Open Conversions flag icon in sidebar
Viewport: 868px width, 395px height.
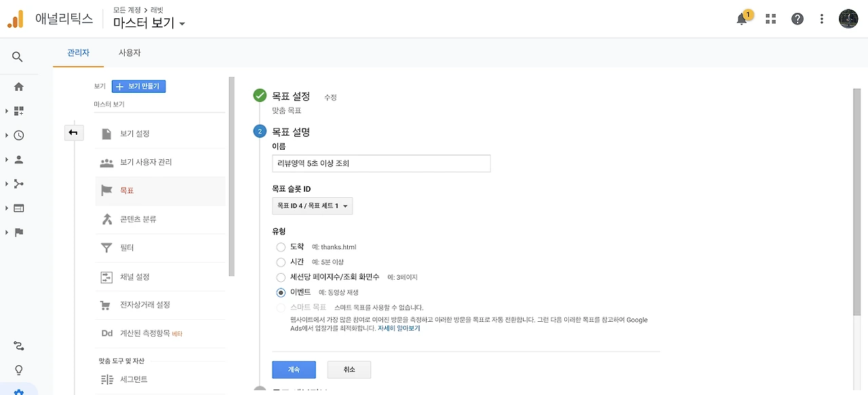[x=19, y=232]
